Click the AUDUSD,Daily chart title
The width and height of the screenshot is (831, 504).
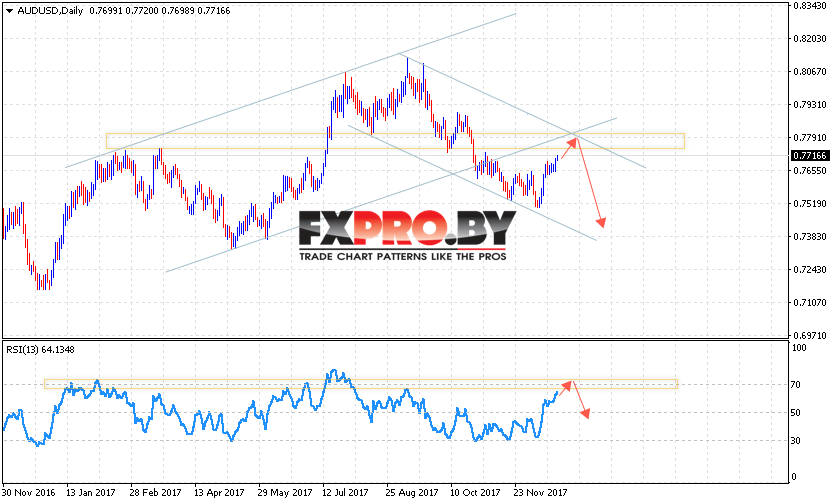pyautogui.click(x=50, y=11)
